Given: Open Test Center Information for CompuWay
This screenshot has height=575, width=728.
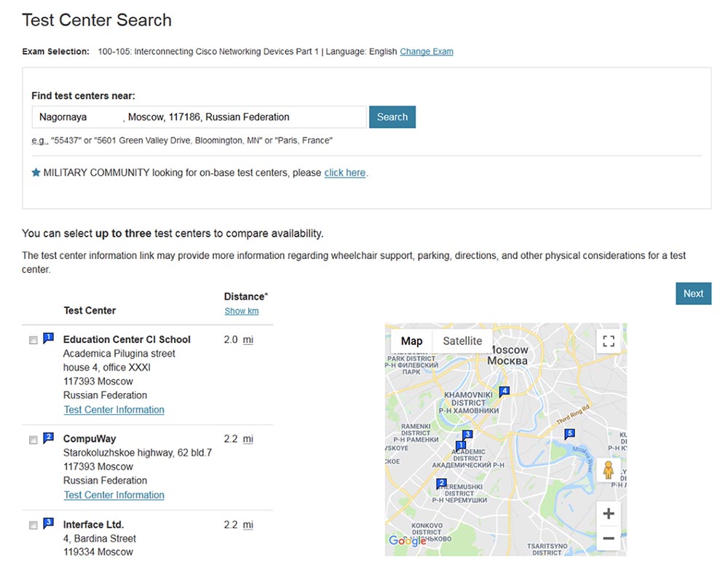Looking at the screenshot, I should point(114,495).
